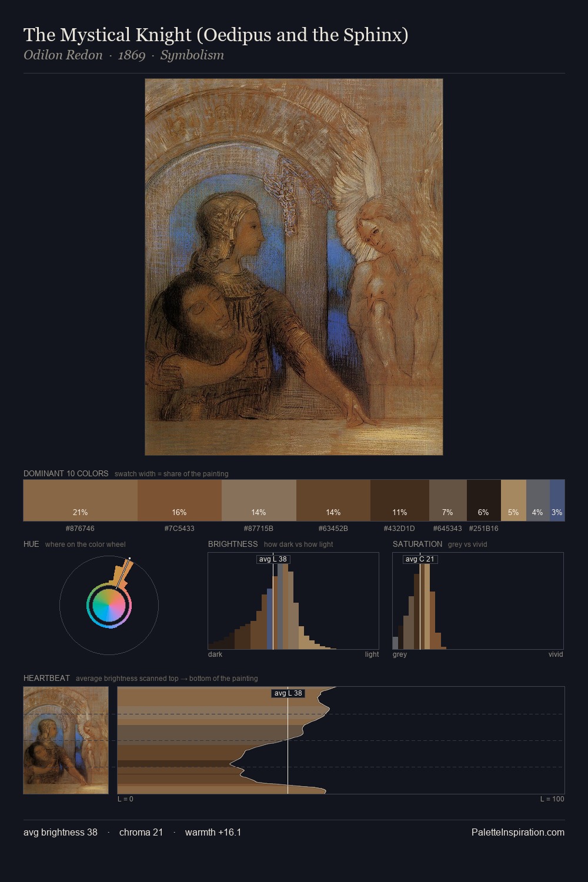Click the "L = 0" axis label
This screenshot has height=882, width=588.
tap(125, 799)
